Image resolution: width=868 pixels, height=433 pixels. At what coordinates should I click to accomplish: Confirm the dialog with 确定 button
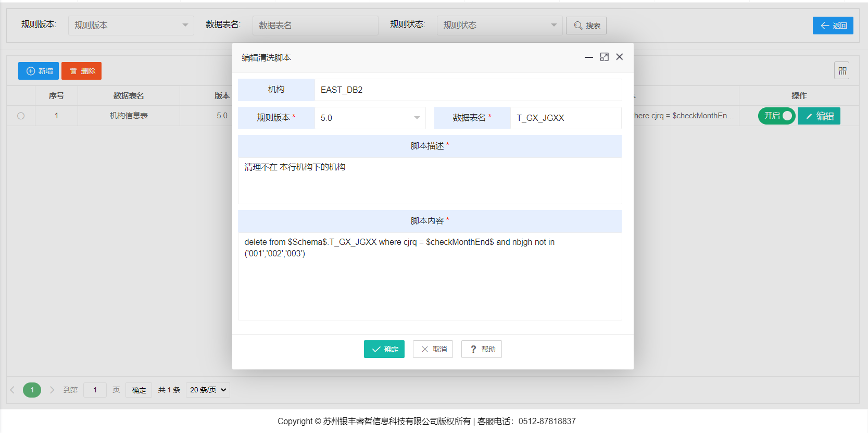pos(384,349)
